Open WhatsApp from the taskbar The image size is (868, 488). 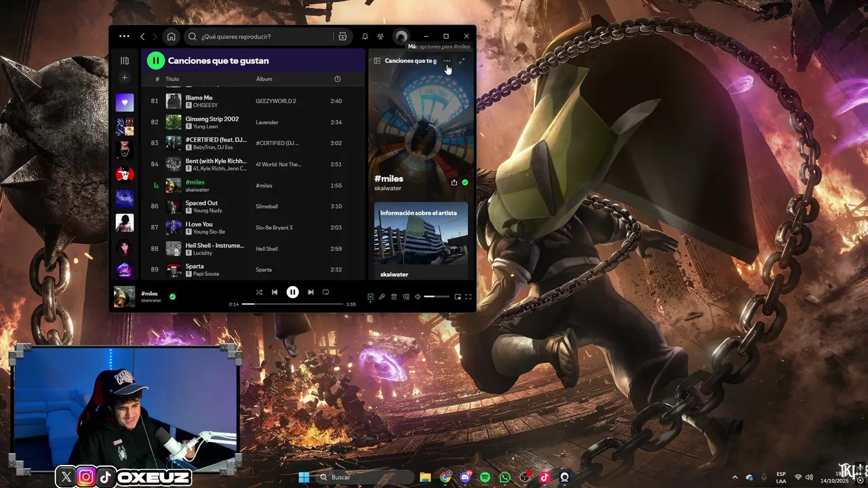point(505,477)
